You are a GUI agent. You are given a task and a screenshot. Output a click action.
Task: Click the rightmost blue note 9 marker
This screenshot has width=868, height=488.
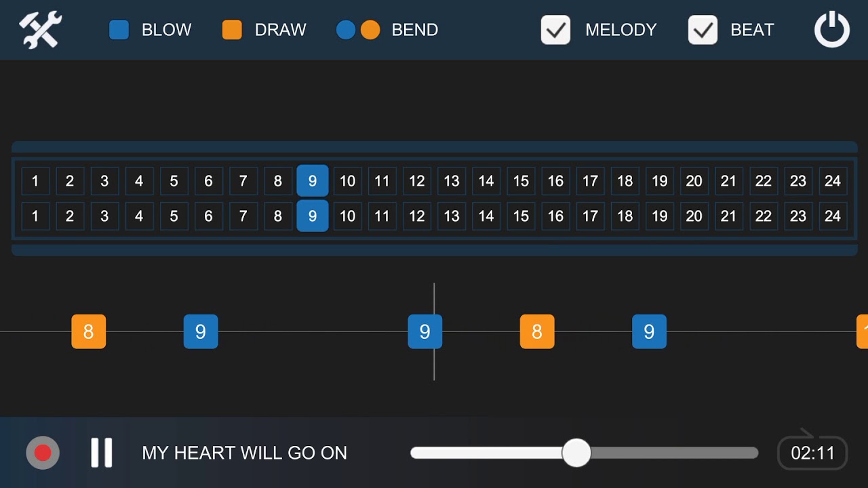(649, 331)
